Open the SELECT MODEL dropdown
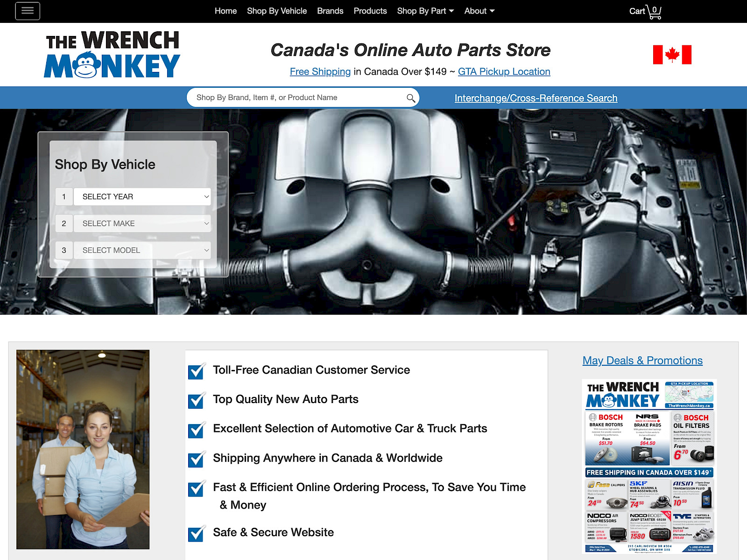 (142, 250)
